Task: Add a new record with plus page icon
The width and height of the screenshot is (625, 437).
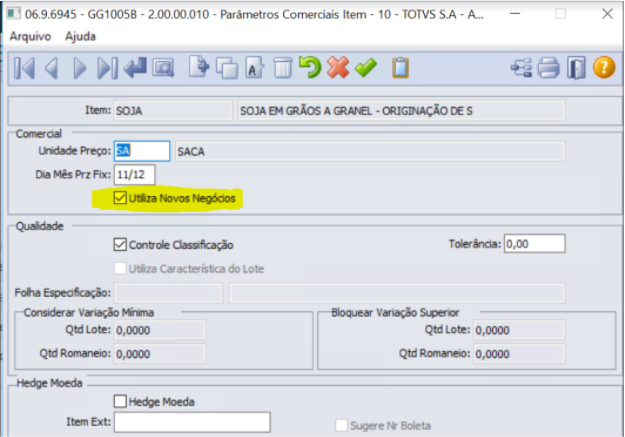Action: click(199, 67)
